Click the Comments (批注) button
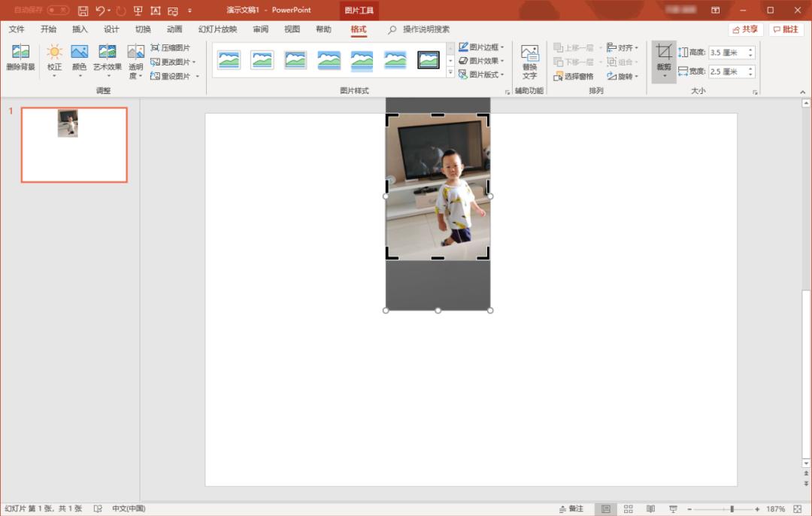 click(x=786, y=29)
